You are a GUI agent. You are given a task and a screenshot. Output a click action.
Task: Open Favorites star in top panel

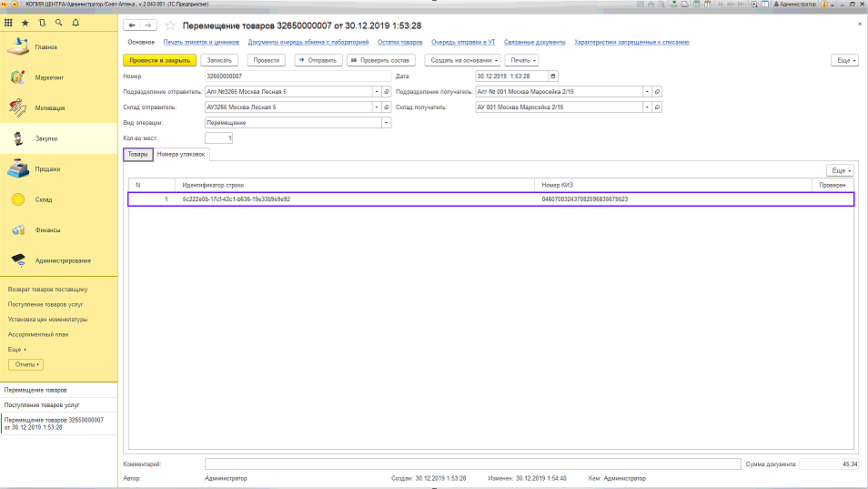25,21
